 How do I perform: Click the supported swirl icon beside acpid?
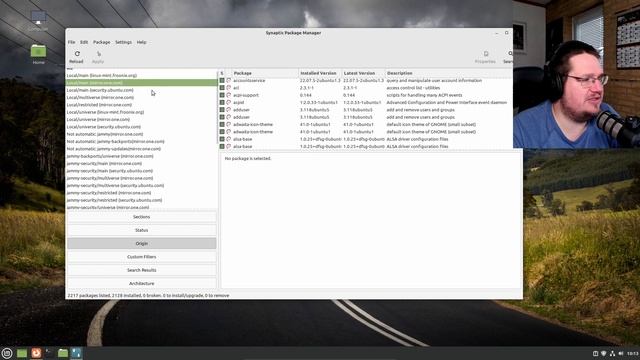(x=229, y=102)
